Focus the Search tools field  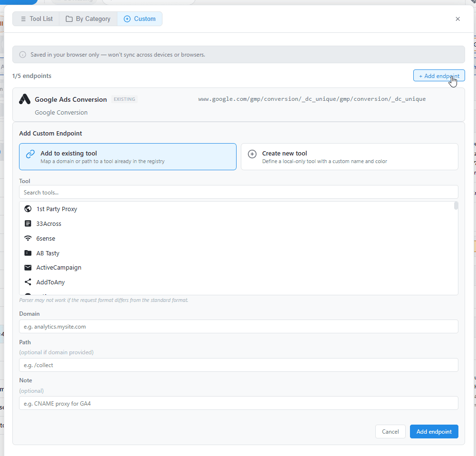238,192
